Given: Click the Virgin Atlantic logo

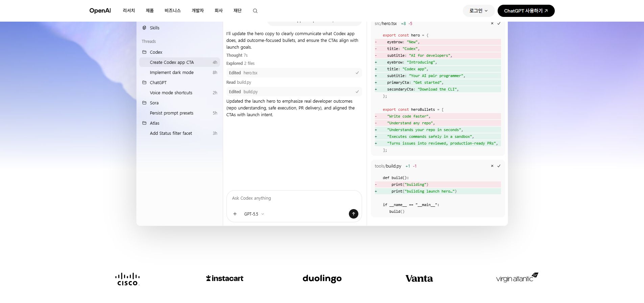Looking at the screenshot, I should click(x=517, y=278).
